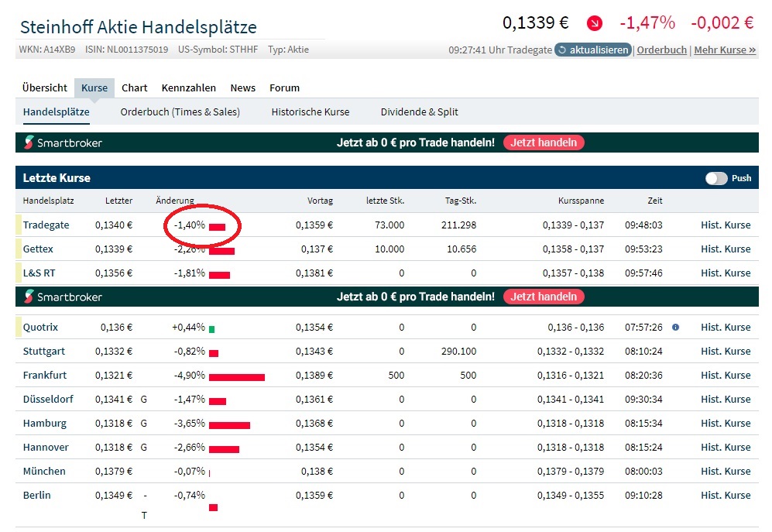
Task: Open the Hannover exchange link
Action: click(x=46, y=448)
